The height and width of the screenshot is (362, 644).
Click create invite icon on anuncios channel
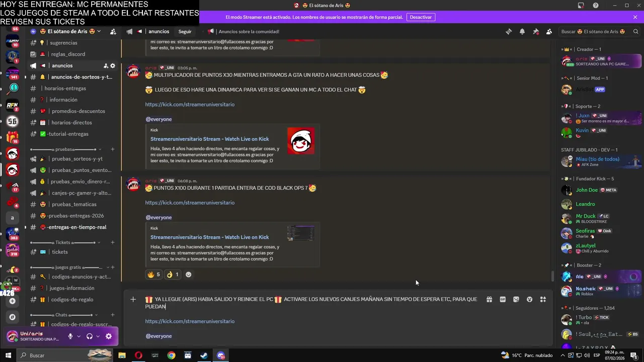click(x=106, y=65)
